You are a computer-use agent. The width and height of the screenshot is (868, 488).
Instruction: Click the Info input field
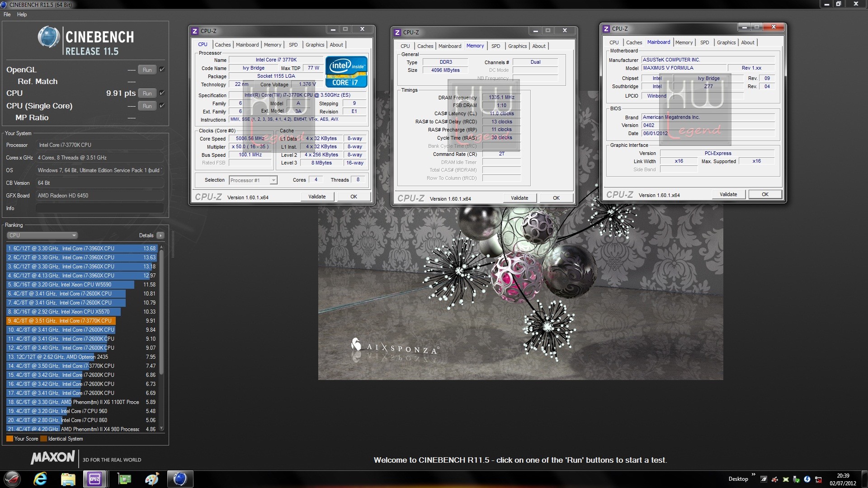coord(100,208)
